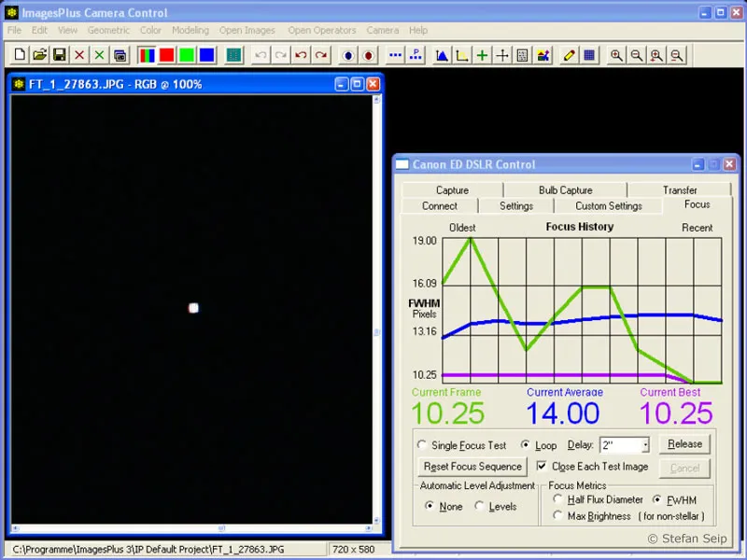Viewport: 747px width, 560px height.
Task: Open the Edit menu
Action: coord(39,30)
